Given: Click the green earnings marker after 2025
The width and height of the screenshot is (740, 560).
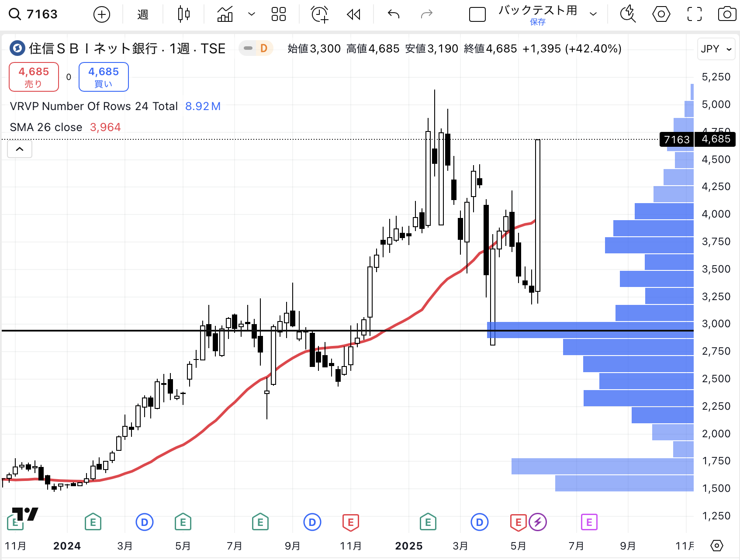Looking at the screenshot, I should tap(428, 522).
